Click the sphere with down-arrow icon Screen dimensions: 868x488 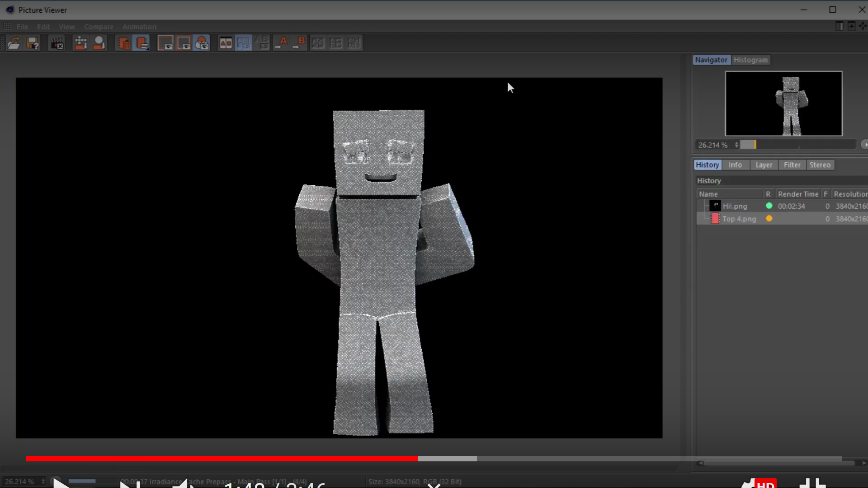point(99,43)
